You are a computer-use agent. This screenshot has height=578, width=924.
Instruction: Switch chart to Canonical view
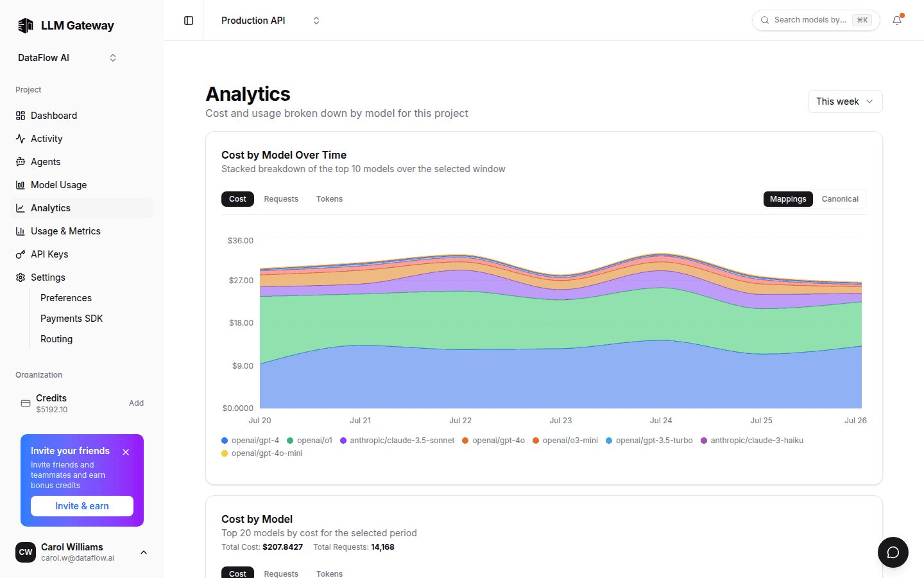840,199
